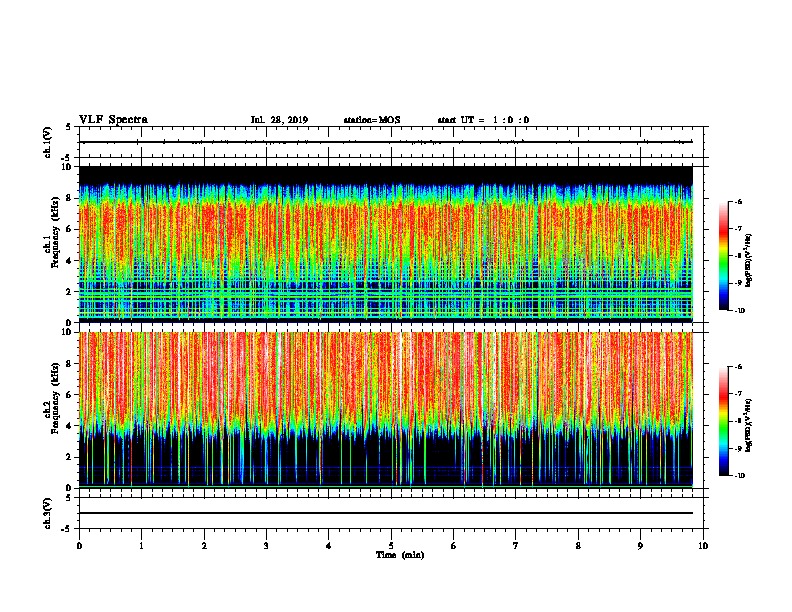Click the time axis tick label "8"
792x612 pixels.
pos(578,546)
